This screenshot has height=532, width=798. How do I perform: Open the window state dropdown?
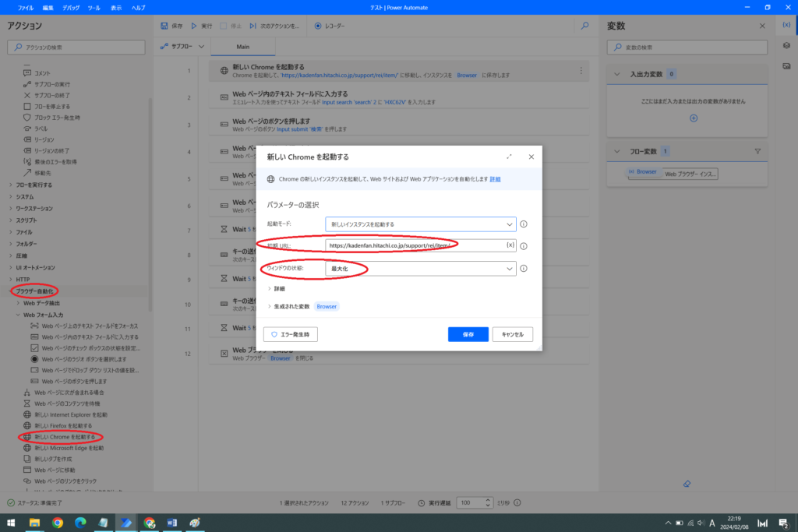[x=421, y=269]
